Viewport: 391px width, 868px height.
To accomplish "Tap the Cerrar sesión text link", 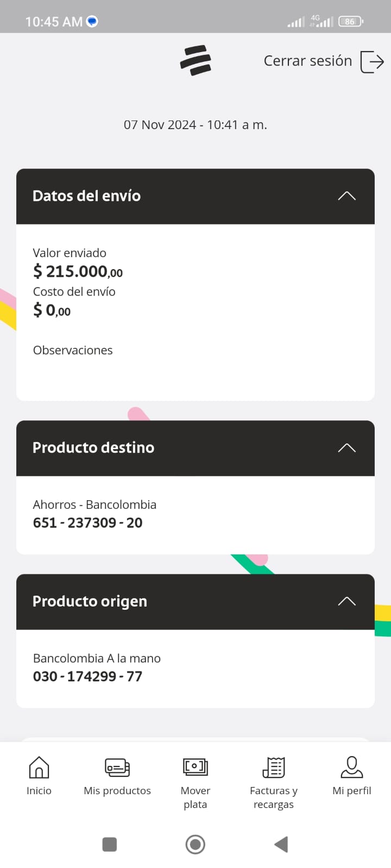I will [x=307, y=61].
